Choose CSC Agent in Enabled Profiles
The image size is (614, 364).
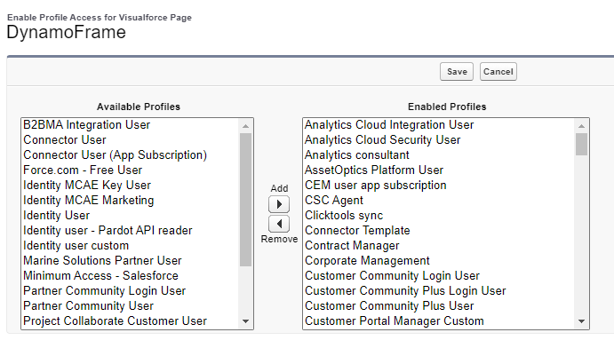click(x=334, y=200)
